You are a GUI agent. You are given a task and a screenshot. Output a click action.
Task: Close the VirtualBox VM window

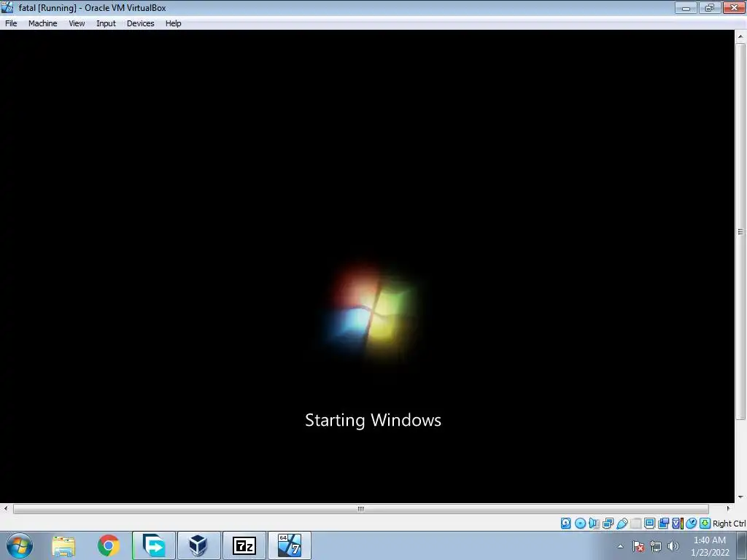[734, 7]
